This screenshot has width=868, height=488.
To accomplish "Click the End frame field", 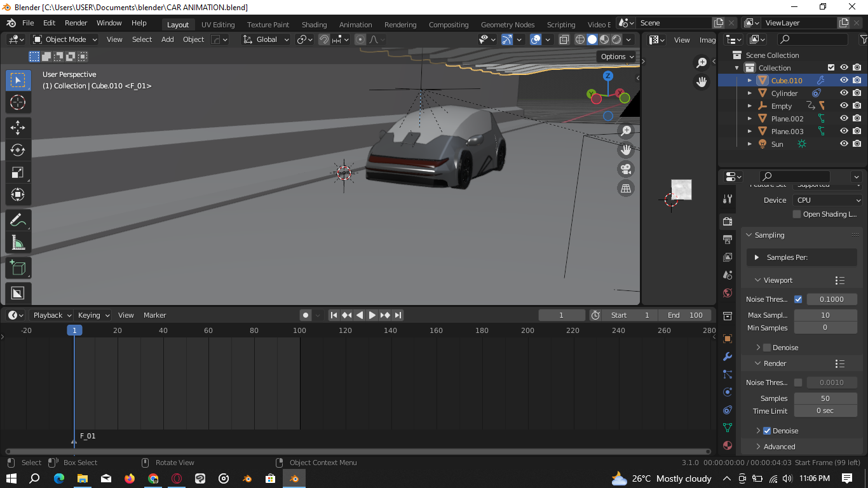I will (684, 315).
